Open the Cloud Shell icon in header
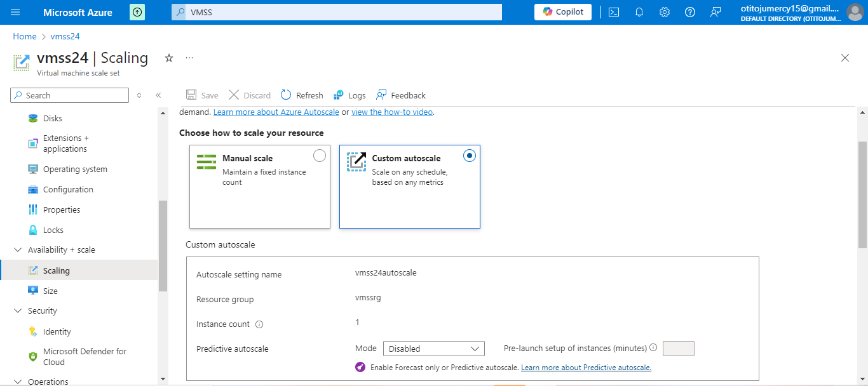This screenshot has height=386, width=868. tap(613, 12)
